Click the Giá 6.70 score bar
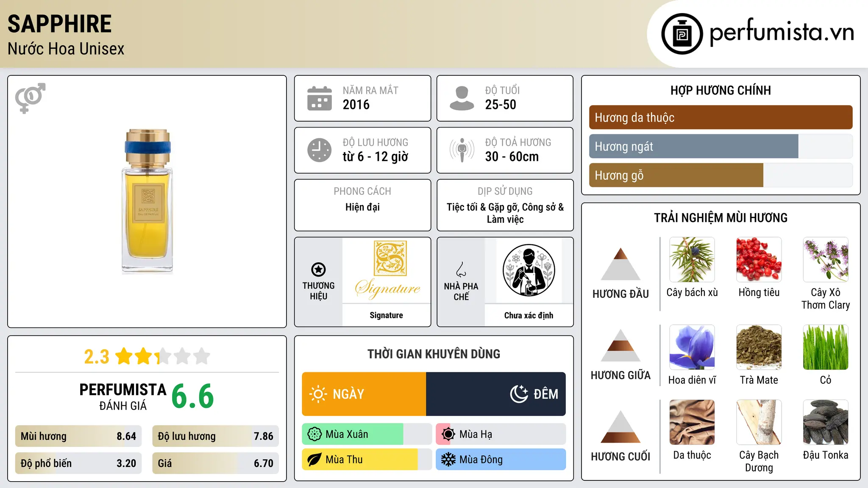Viewport: 868px width, 488px height. (215, 463)
